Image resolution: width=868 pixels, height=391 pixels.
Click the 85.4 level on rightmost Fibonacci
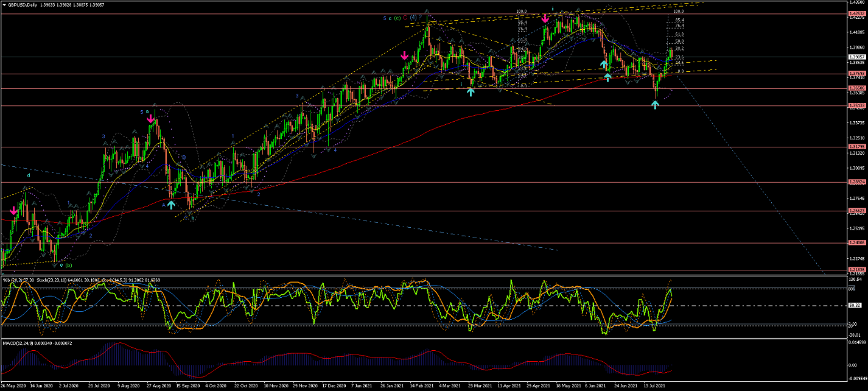tap(679, 20)
